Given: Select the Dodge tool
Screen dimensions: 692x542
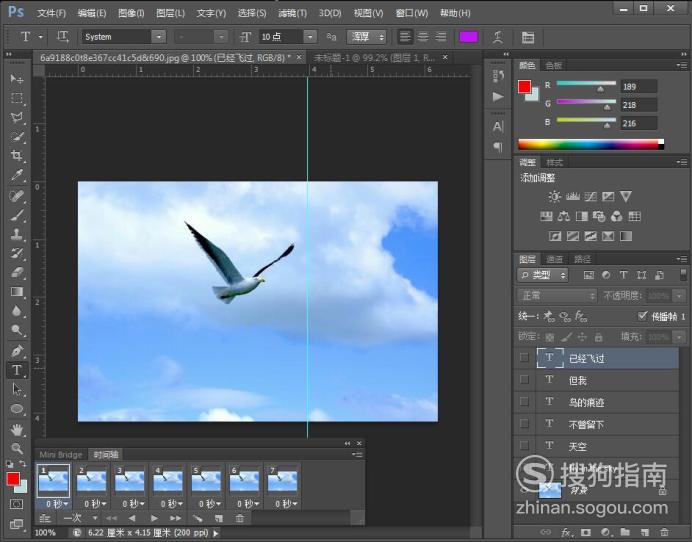Looking at the screenshot, I should click(x=17, y=330).
